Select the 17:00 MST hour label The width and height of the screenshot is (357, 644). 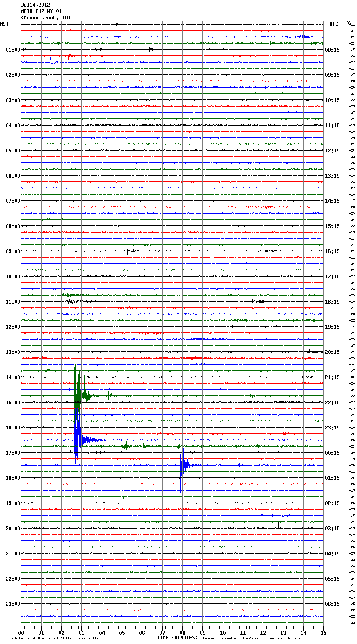pos(13,453)
